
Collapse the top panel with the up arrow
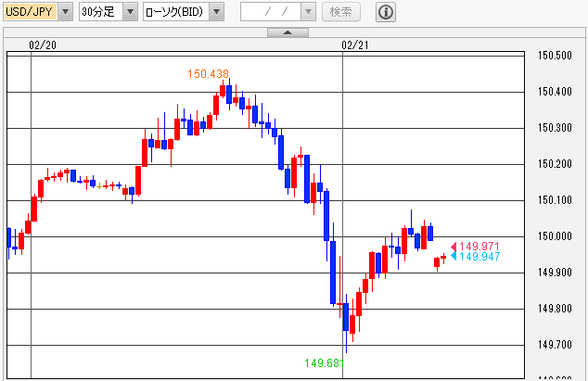click(x=288, y=32)
